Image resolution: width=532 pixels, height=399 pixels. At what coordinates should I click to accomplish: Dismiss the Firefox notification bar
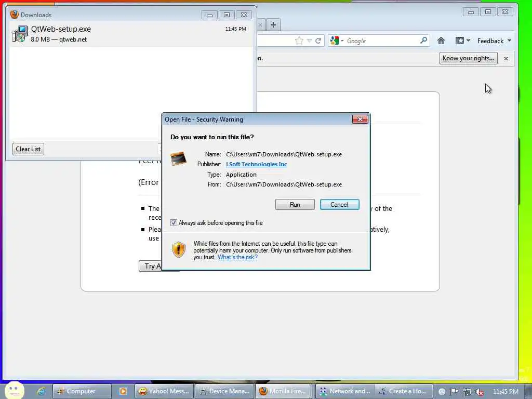[506, 58]
